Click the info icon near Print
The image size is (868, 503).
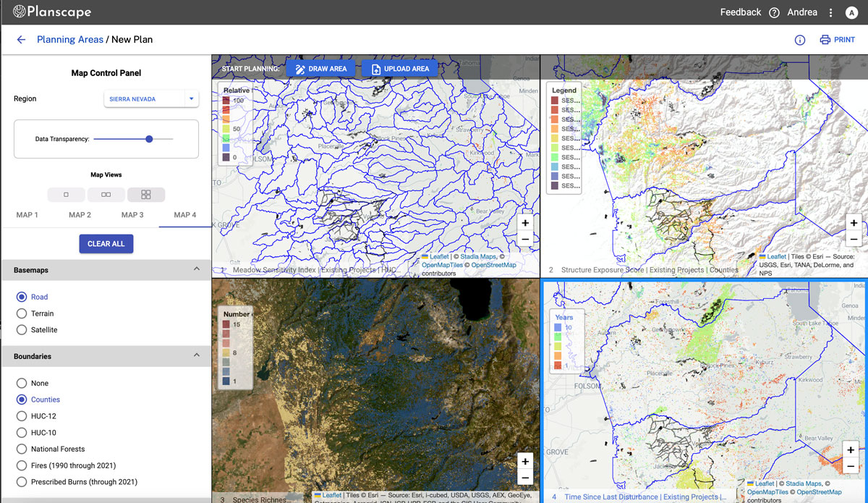tap(799, 40)
